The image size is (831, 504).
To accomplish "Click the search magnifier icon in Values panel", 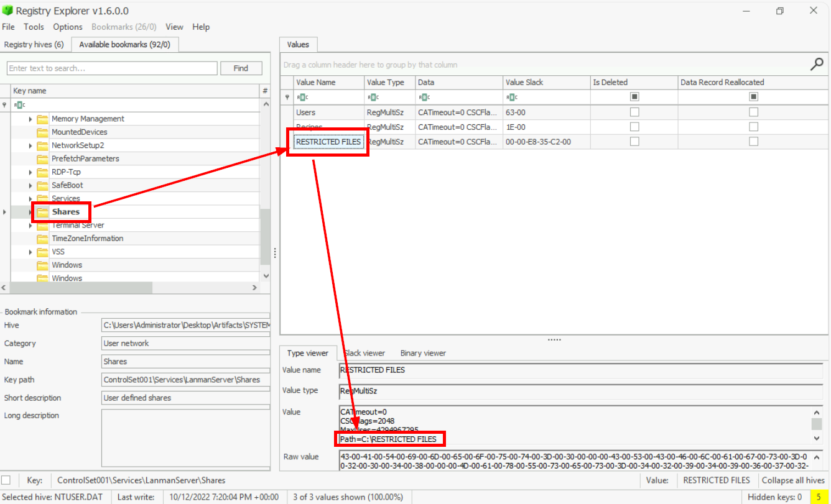I will tap(817, 64).
